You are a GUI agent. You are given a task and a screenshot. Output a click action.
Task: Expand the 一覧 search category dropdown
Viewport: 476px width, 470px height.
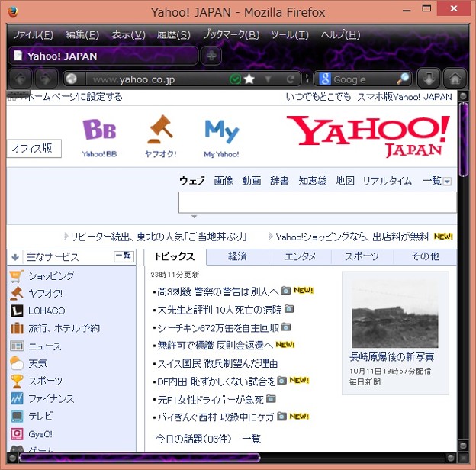pyautogui.click(x=447, y=182)
